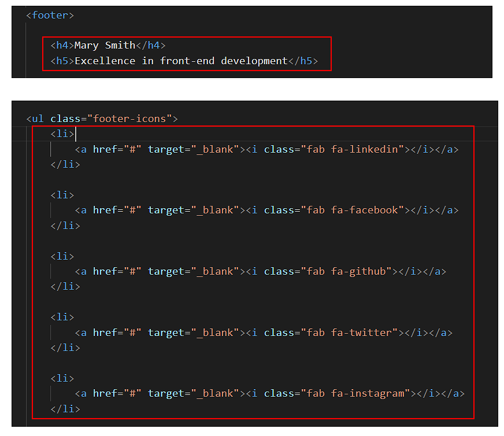Click the closing anchor tag on instagram line
The width and height of the screenshot is (504, 436).
(x=453, y=393)
